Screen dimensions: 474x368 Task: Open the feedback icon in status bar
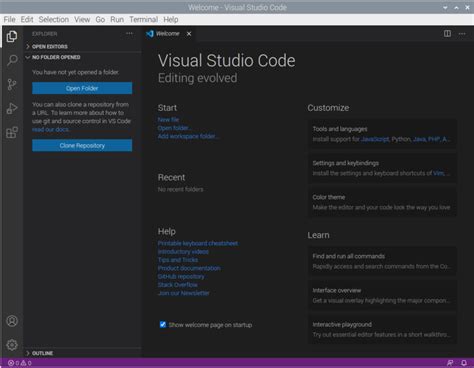[450, 363]
